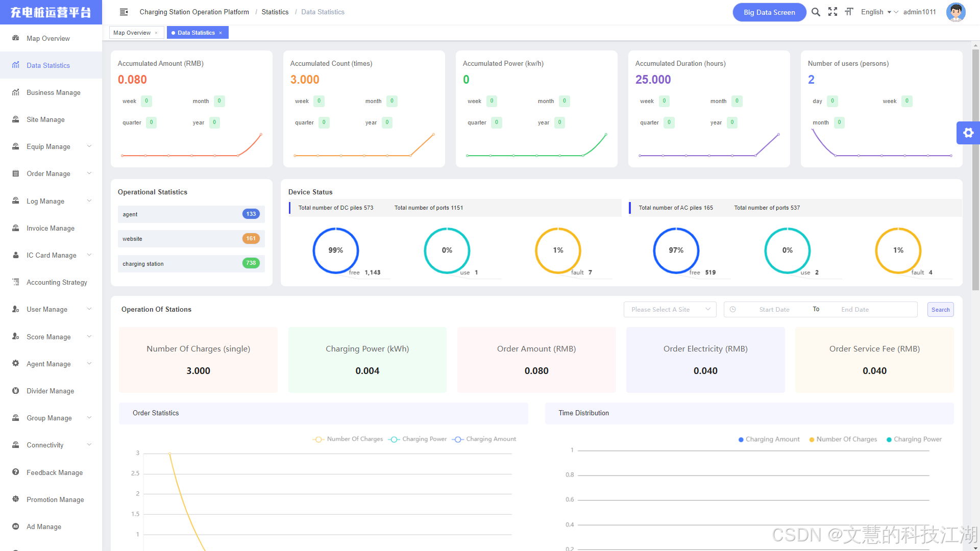Open the header search magnifier icon
Image resolution: width=980 pixels, height=551 pixels.
pos(816,12)
